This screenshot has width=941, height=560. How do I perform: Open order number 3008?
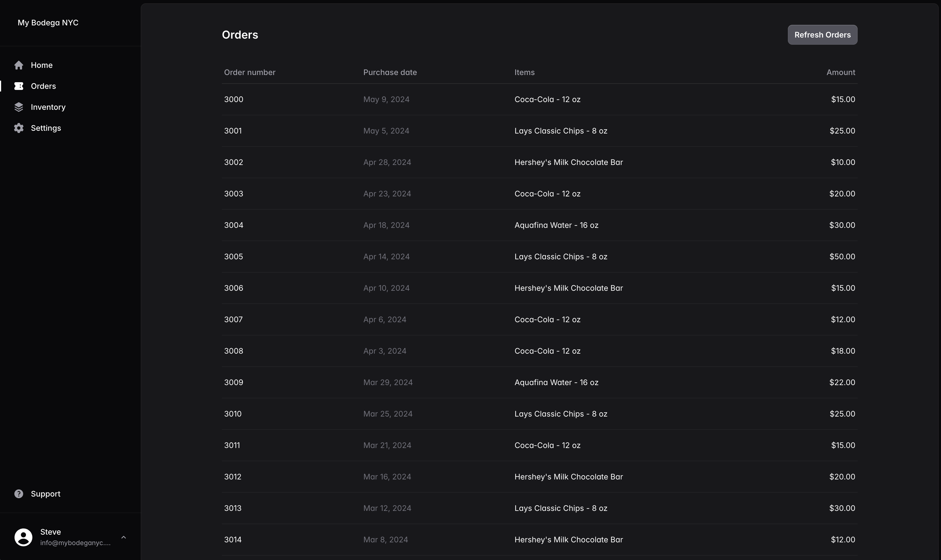click(x=234, y=351)
